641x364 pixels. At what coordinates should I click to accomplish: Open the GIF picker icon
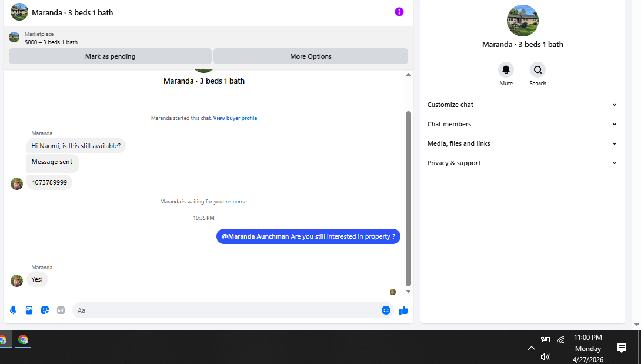point(61,310)
